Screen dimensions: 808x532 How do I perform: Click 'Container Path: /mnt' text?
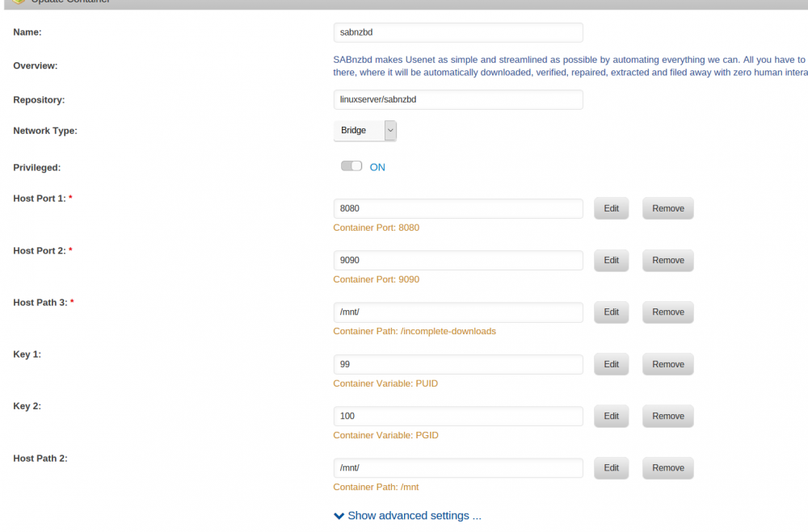click(x=376, y=487)
